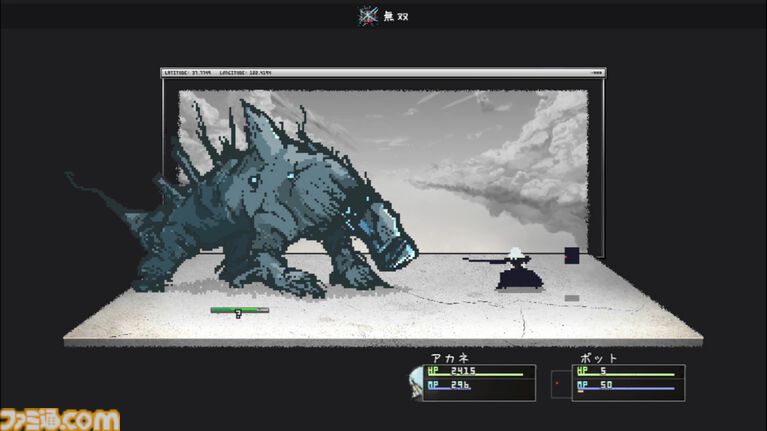Click the window control buttons on title bar
The width and height of the screenshot is (767, 431).
(597, 73)
